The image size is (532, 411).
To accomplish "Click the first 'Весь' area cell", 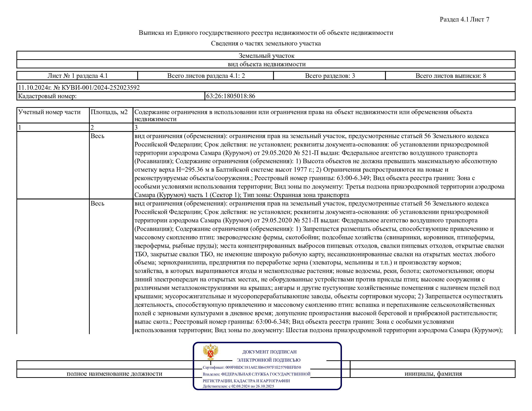I will coord(97,136).
